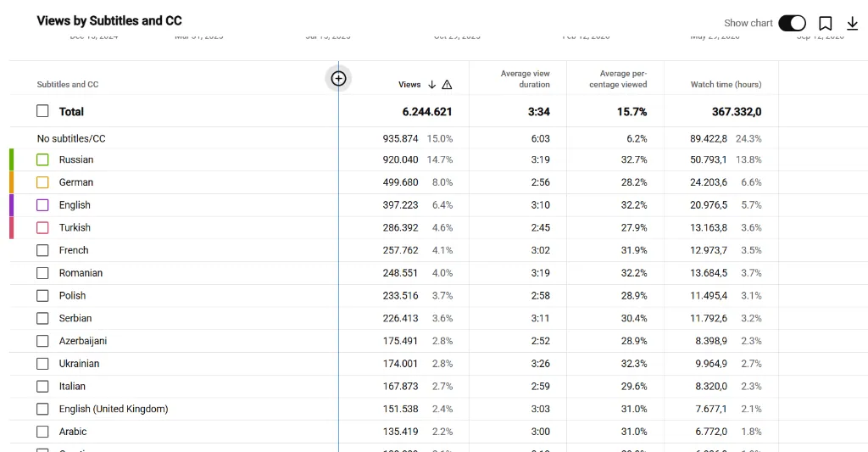Click German watch time 24.203,6

709,182
